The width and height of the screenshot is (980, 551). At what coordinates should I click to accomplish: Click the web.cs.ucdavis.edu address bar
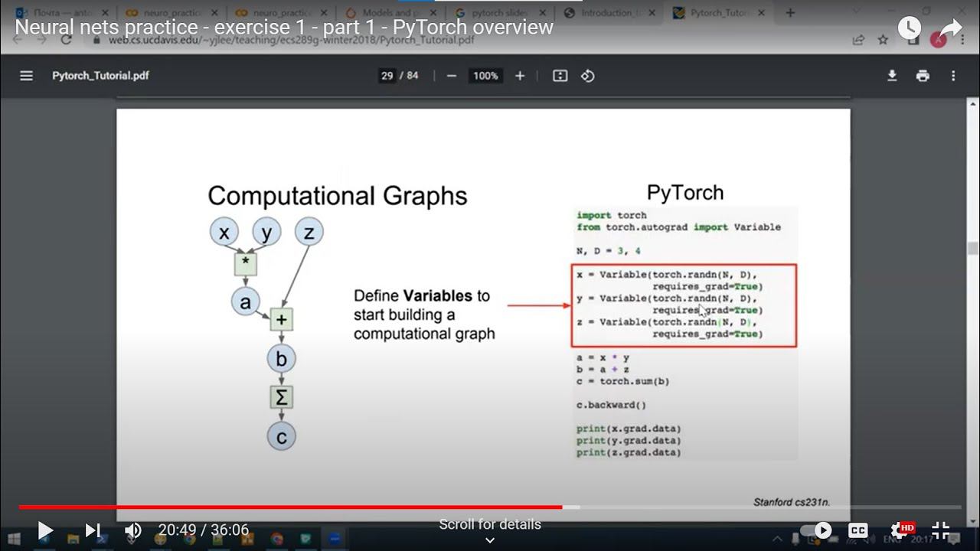291,40
